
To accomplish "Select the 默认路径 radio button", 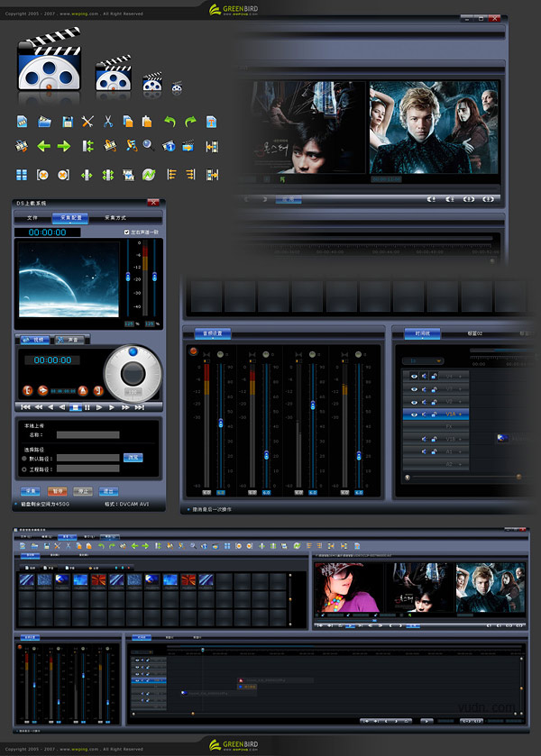I will click(24, 458).
